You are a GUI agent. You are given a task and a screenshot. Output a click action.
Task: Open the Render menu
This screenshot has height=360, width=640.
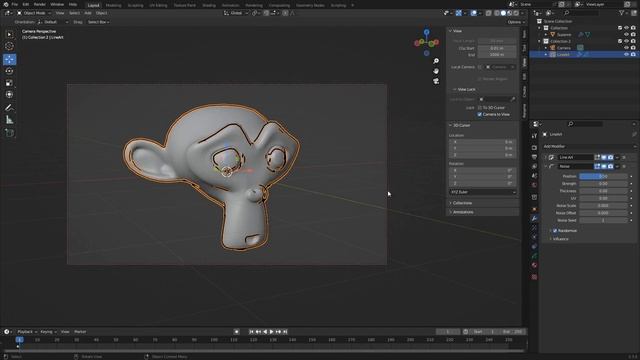pos(40,4)
